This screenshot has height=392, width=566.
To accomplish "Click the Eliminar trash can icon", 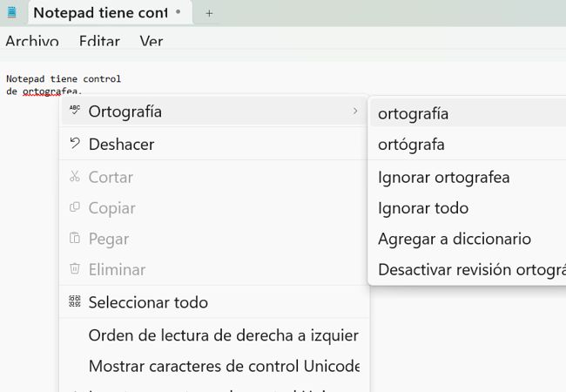I will (75, 268).
